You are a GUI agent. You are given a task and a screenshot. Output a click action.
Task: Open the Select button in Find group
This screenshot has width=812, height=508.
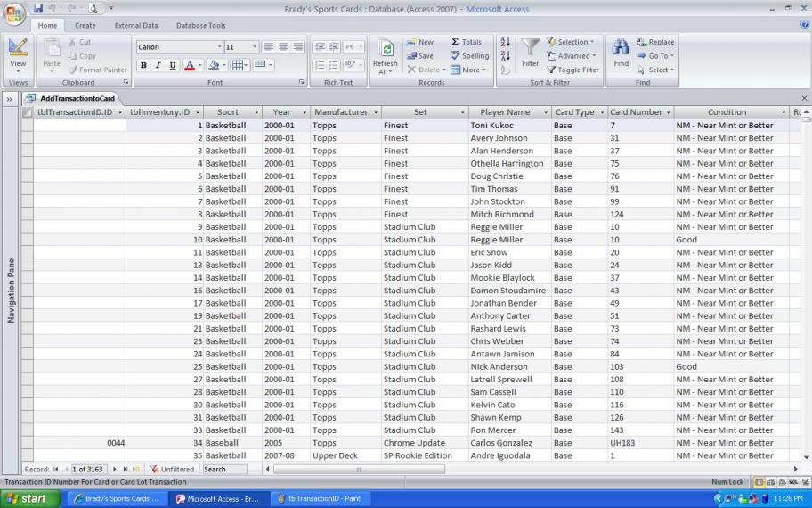pos(655,70)
